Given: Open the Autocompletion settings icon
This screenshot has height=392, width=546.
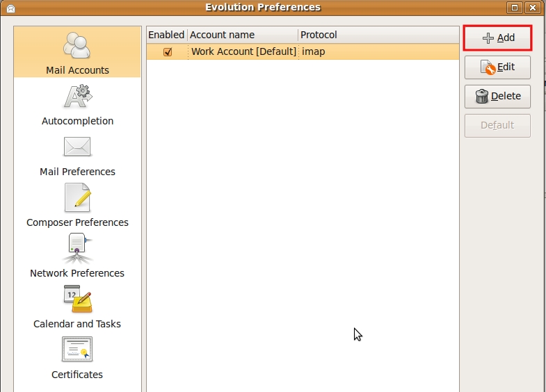Looking at the screenshot, I should pyautogui.click(x=78, y=97).
